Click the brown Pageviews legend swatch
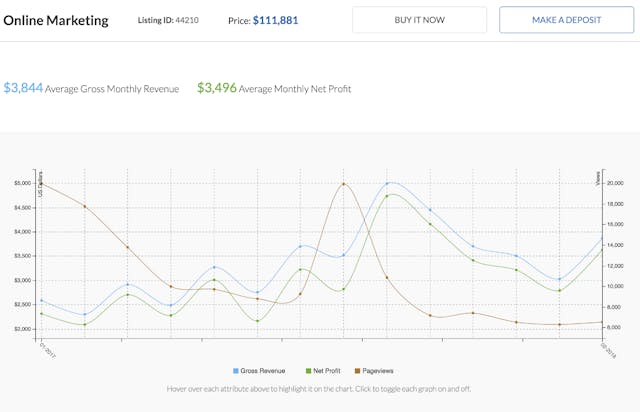Screen dimensions: 640x412 [x=358, y=371]
